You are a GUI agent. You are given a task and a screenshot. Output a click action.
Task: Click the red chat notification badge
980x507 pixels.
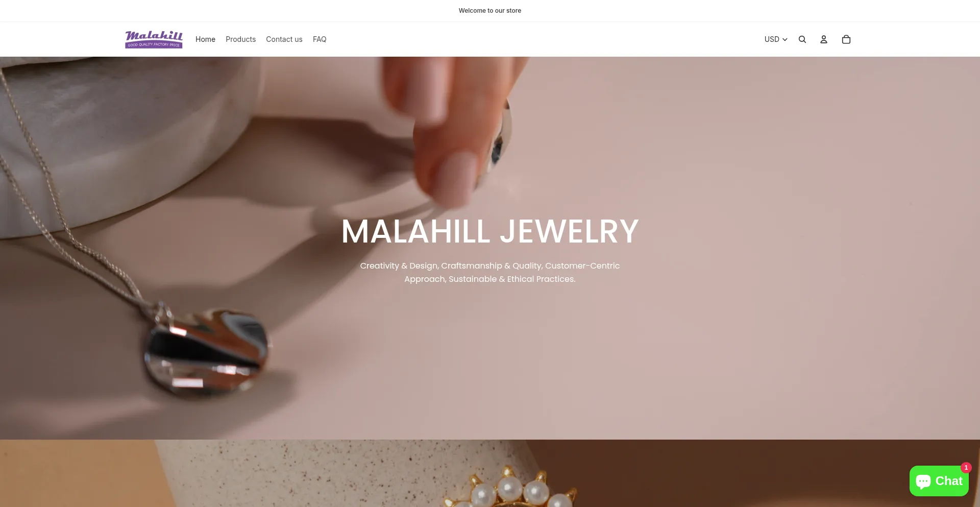tap(966, 468)
